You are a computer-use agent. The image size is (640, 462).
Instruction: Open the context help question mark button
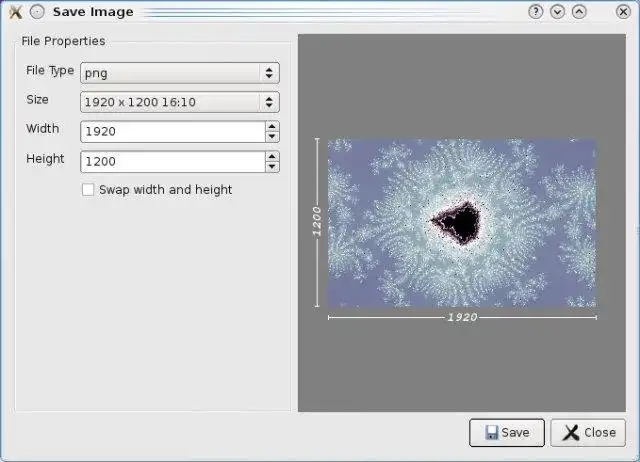(536, 12)
